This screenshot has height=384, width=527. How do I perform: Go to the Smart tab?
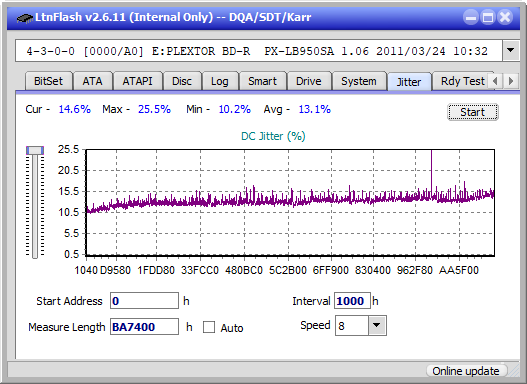pos(262,81)
